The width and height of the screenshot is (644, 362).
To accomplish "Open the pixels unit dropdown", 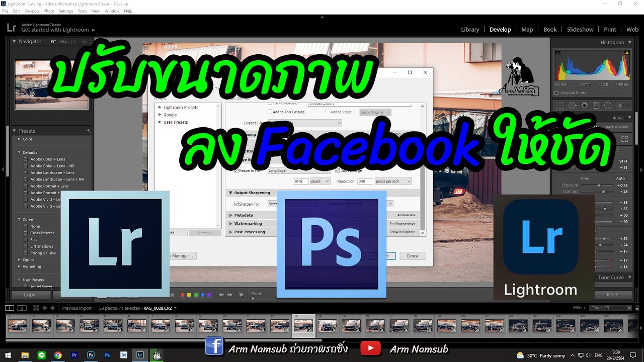I will point(320,182).
